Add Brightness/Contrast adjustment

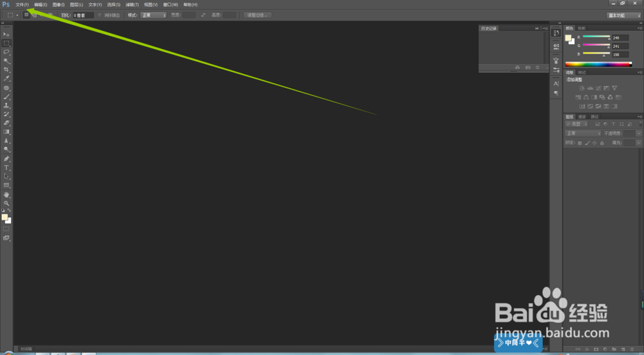[x=582, y=88]
